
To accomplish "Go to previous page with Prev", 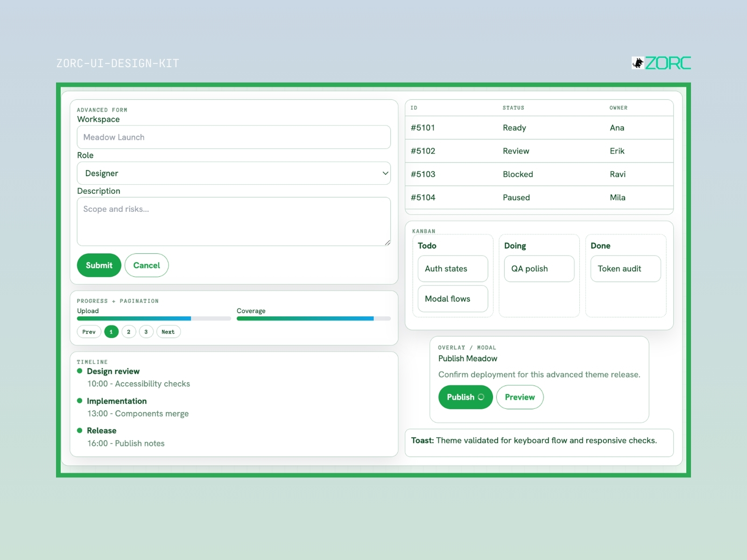I will point(89,332).
